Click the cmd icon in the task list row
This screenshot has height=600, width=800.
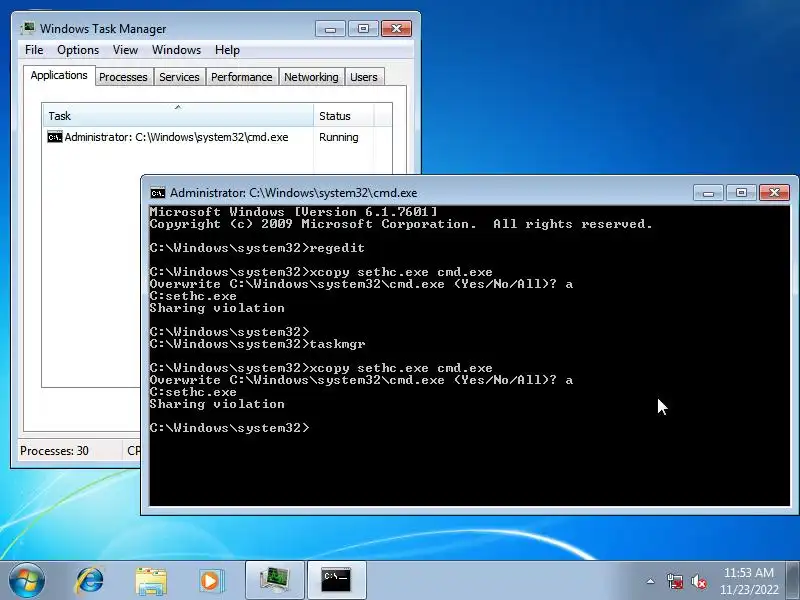55,137
